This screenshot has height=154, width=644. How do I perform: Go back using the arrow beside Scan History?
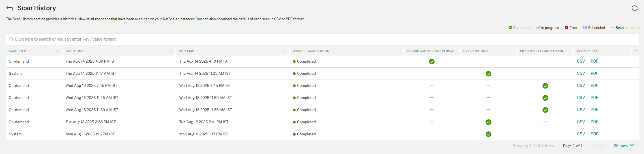coord(10,8)
